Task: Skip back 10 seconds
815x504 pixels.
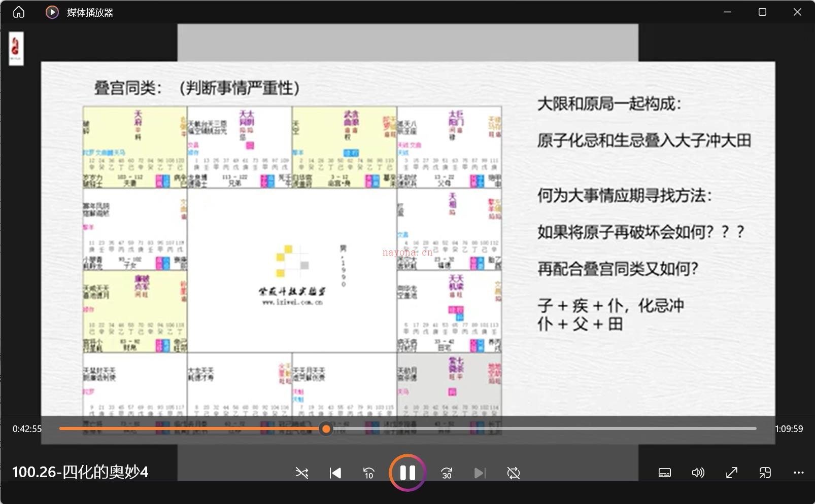Action: tap(369, 473)
